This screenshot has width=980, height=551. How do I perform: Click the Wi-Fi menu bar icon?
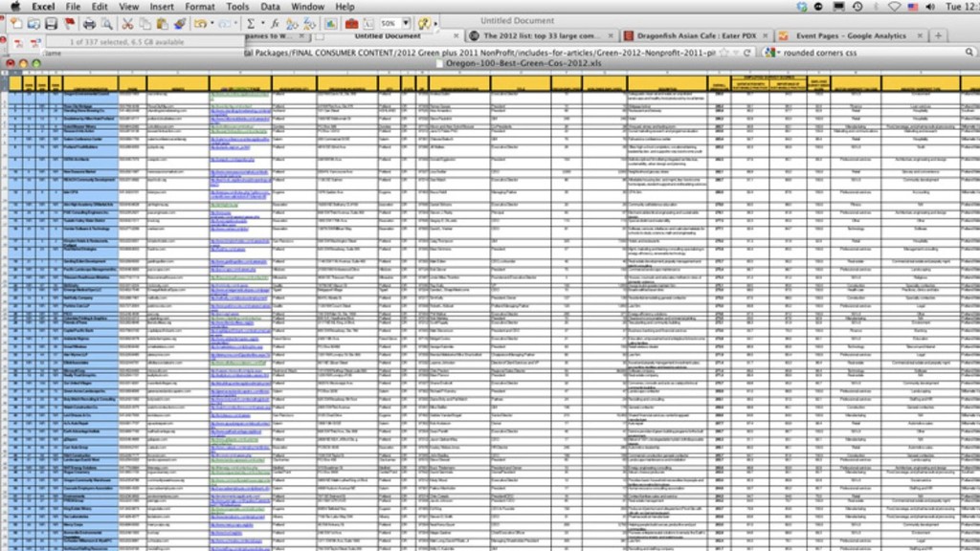(x=895, y=7)
